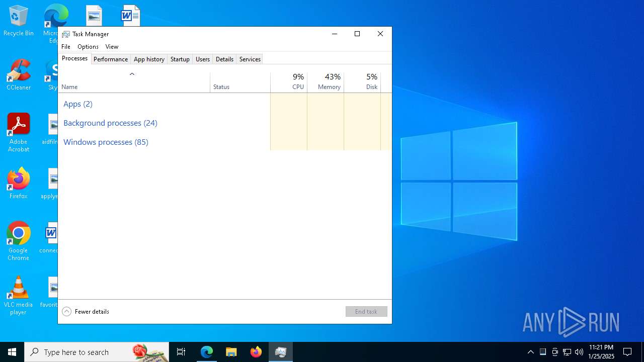Open Microsoft Edge from the taskbar
Viewport: 644px width, 362px height.
pos(207,352)
